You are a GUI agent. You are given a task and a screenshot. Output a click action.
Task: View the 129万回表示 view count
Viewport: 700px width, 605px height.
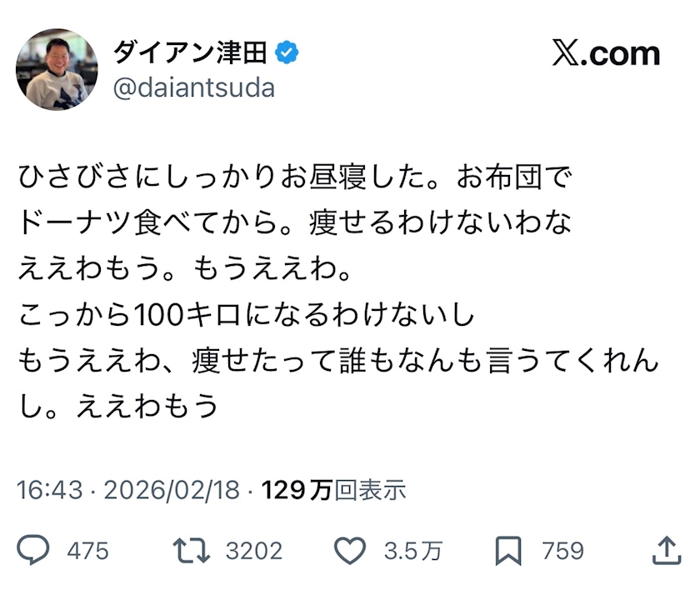334,489
